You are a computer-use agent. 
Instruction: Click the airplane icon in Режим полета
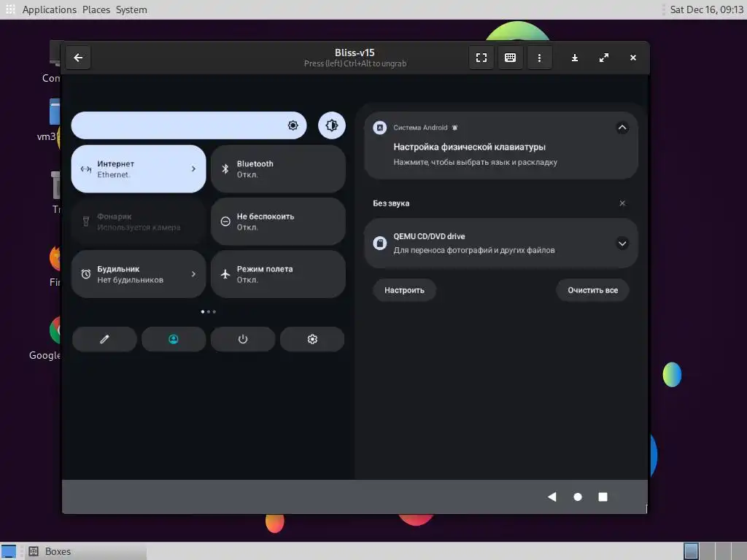(x=225, y=274)
